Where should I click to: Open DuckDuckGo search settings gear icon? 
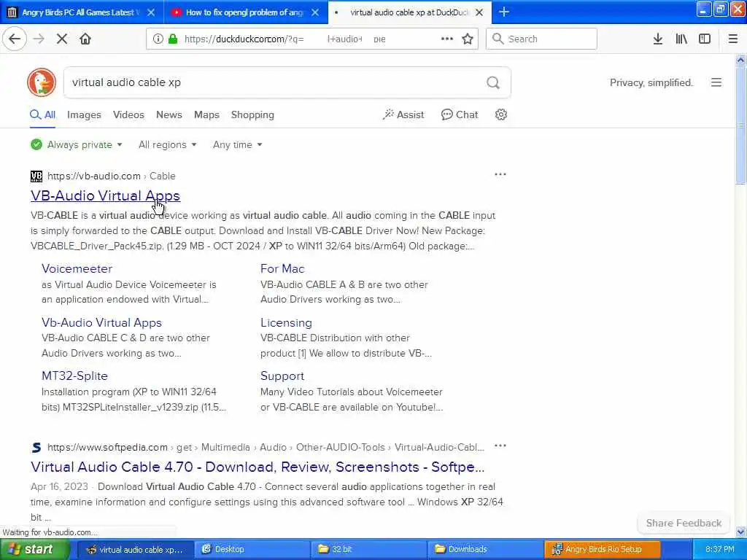pos(500,114)
